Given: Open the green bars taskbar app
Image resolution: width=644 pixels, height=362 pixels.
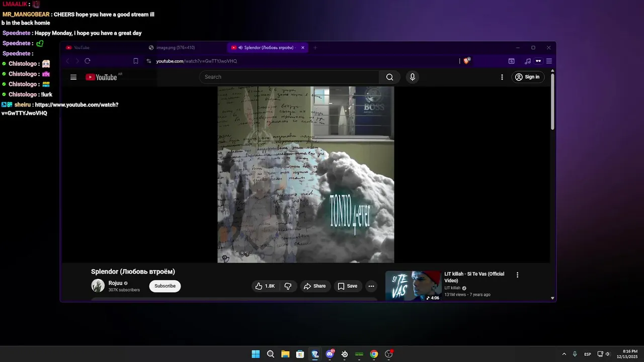Looking at the screenshot, I should pyautogui.click(x=359, y=354).
